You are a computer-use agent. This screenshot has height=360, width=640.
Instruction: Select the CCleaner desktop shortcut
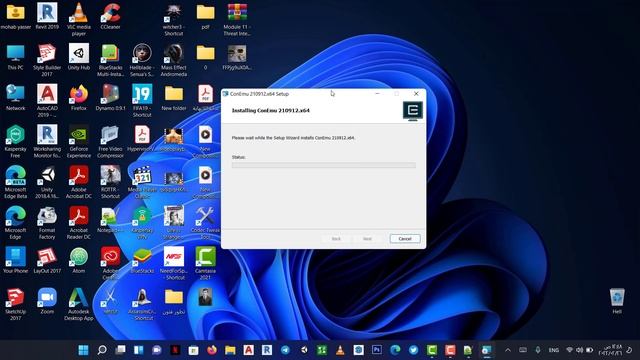coord(110,16)
